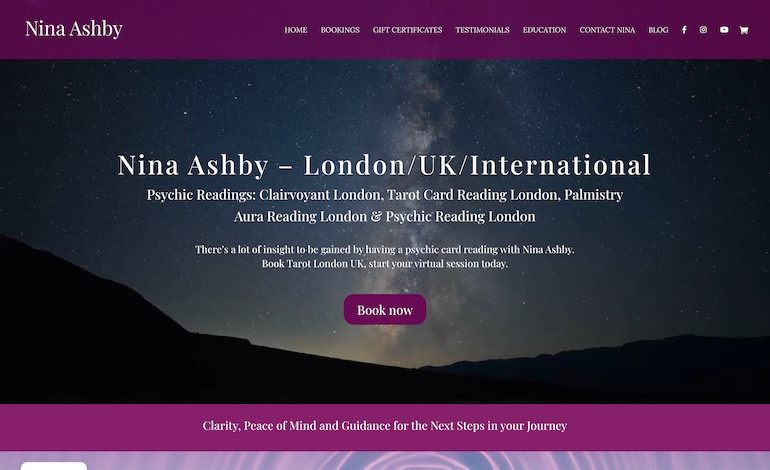
Task: Open the Facebook social icon
Action: [684, 30]
